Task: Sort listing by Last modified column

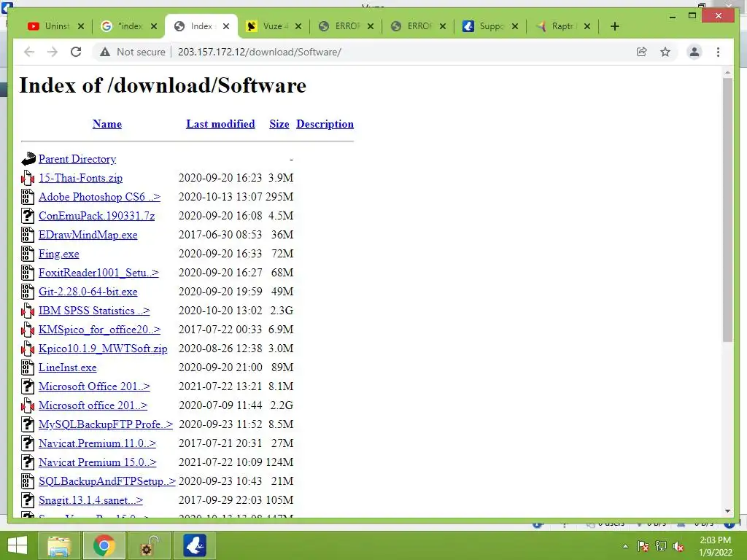Action: click(x=220, y=124)
